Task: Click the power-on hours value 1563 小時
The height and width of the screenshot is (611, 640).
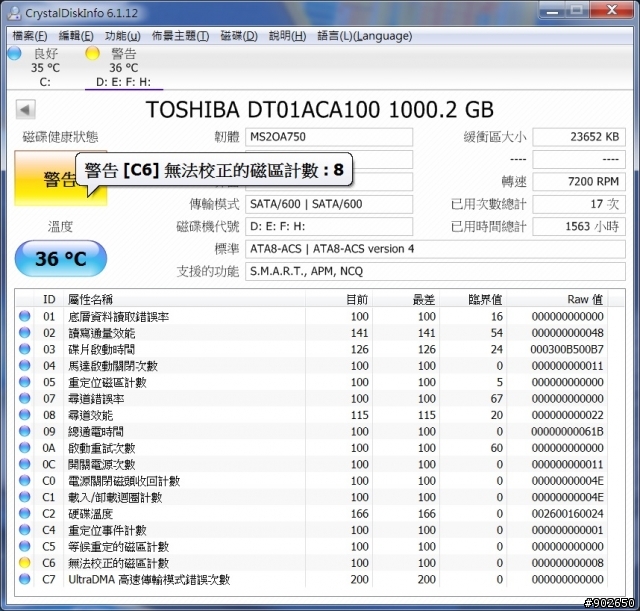Action: click(579, 226)
